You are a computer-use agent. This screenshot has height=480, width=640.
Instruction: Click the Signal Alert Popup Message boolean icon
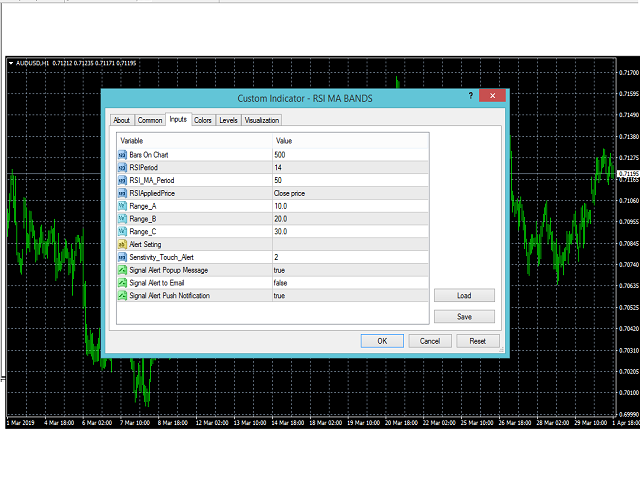tap(123, 270)
